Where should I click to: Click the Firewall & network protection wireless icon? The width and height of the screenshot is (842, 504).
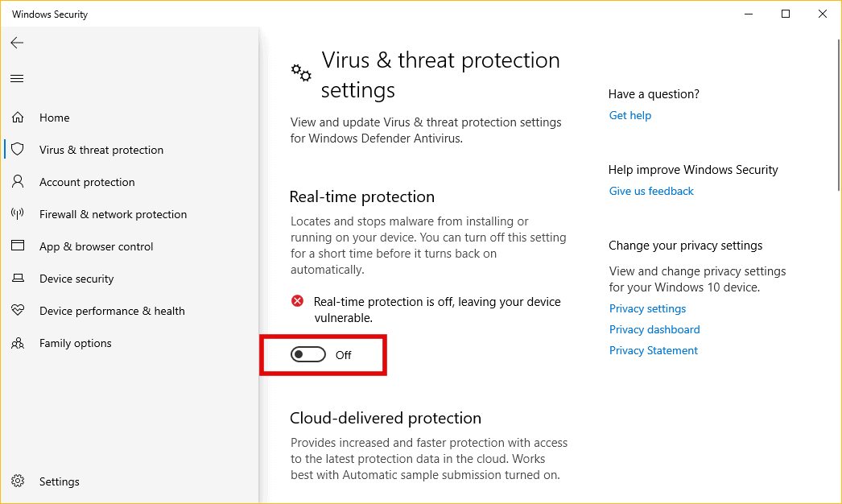click(18, 213)
